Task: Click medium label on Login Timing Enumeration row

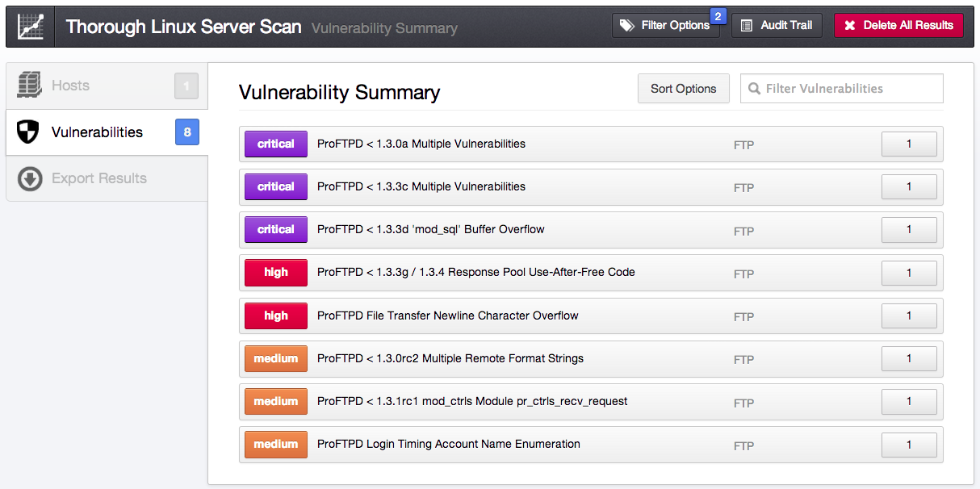Action: coord(276,444)
